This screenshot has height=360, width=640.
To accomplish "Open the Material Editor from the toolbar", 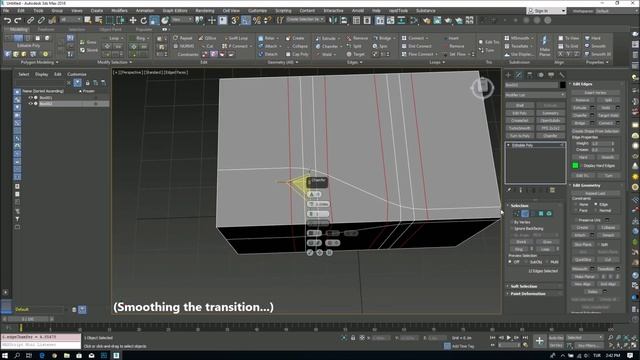I will coord(414,20).
